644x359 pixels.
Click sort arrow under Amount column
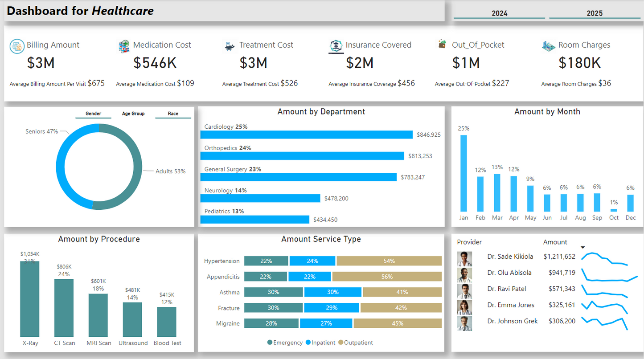[x=582, y=248]
